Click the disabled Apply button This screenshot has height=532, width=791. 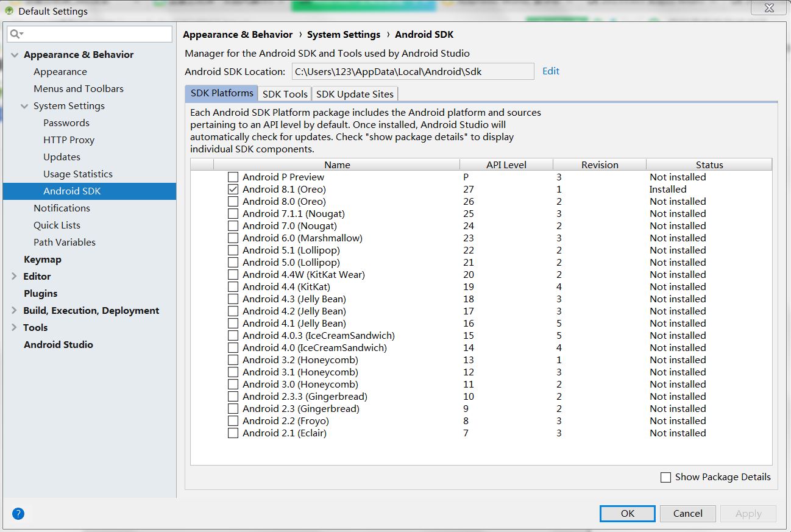coord(748,514)
